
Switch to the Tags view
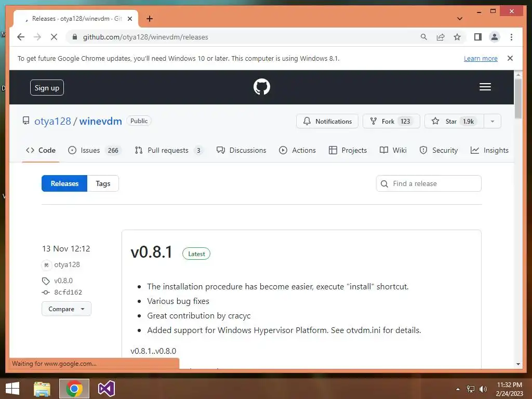click(x=103, y=183)
